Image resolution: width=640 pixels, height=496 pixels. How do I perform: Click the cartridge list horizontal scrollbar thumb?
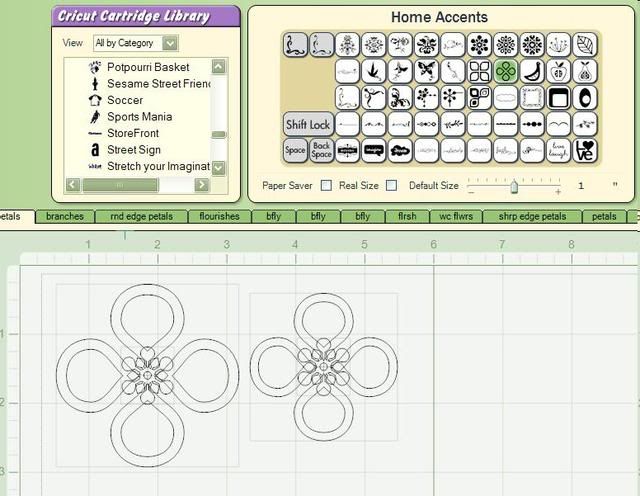point(120,185)
